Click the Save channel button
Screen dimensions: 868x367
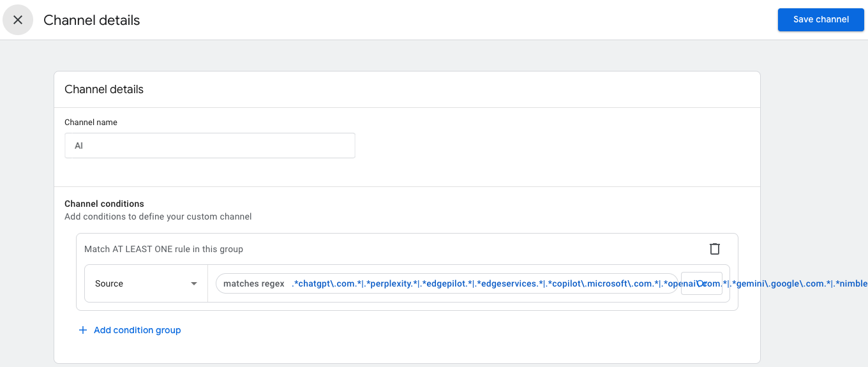821,20
